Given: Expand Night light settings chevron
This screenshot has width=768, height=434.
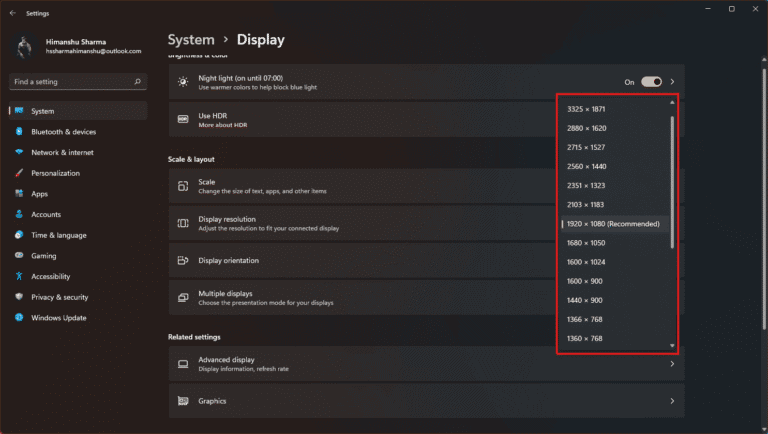Looking at the screenshot, I should pos(672,82).
